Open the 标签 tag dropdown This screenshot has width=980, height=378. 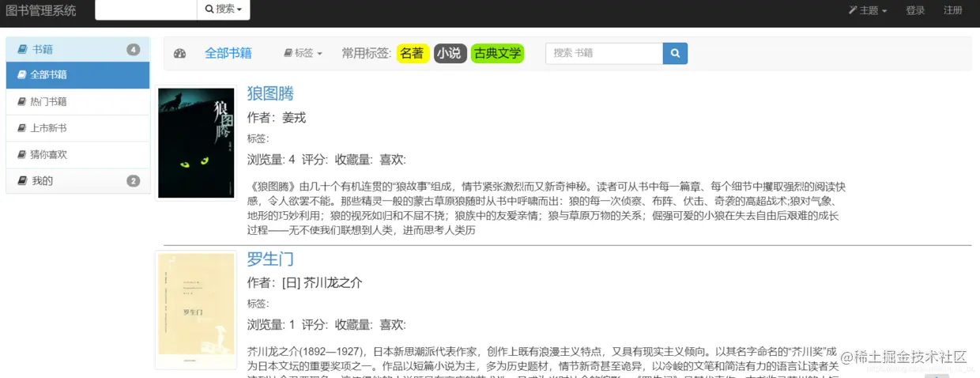303,53
